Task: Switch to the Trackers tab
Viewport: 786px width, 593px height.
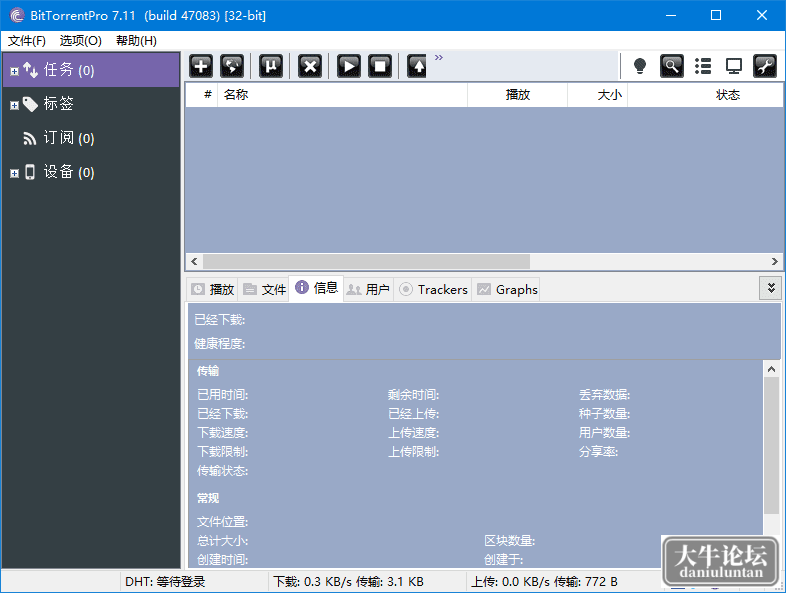Action: (x=433, y=289)
